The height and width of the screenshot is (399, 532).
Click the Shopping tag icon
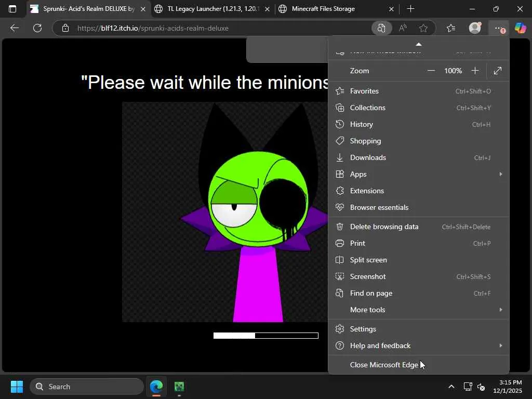pyautogui.click(x=340, y=141)
